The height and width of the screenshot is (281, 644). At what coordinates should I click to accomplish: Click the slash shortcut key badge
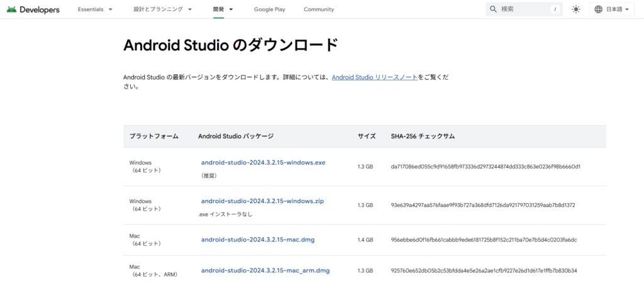pos(555,9)
